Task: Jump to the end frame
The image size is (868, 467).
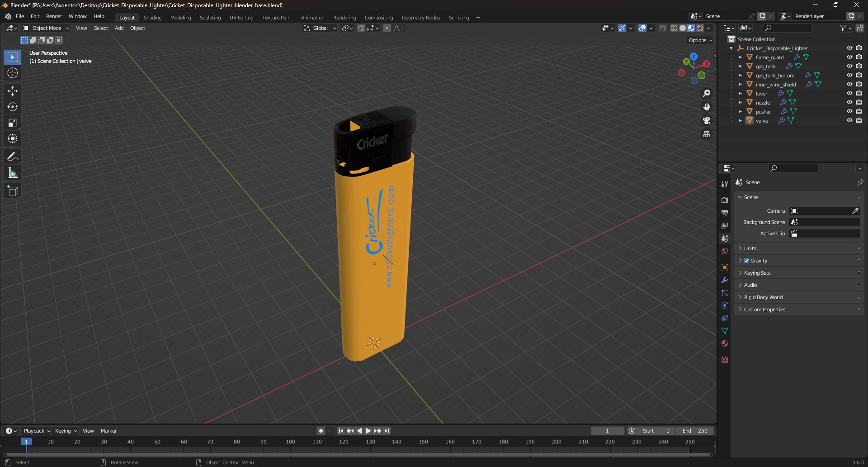Action: click(387, 431)
